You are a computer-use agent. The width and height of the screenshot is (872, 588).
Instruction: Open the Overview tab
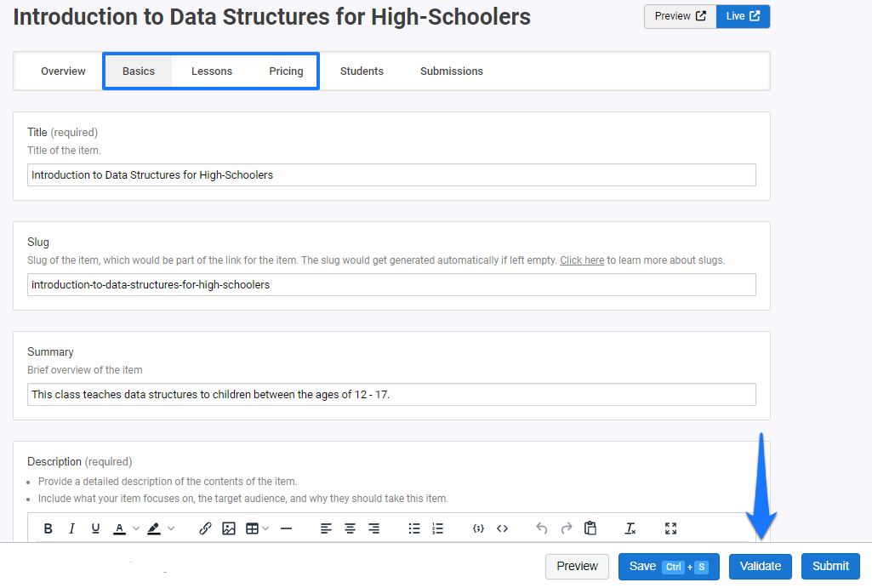63,71
